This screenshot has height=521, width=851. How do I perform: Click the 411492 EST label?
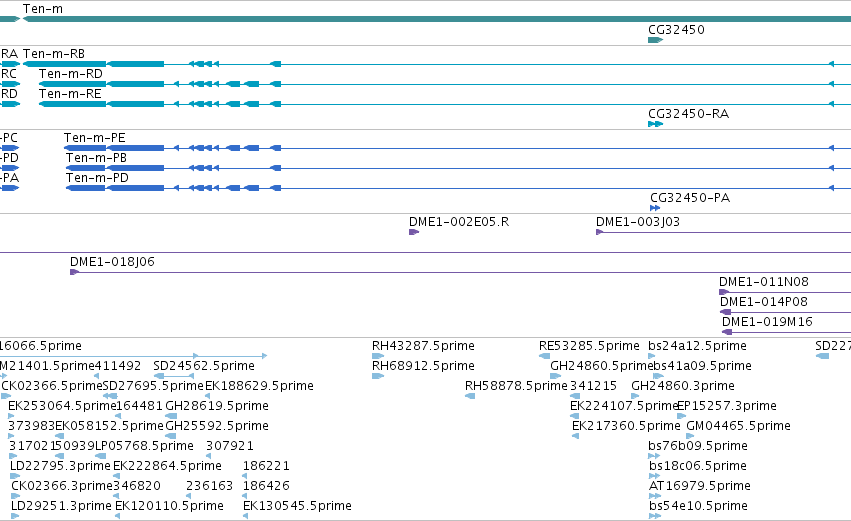(118, 366)
